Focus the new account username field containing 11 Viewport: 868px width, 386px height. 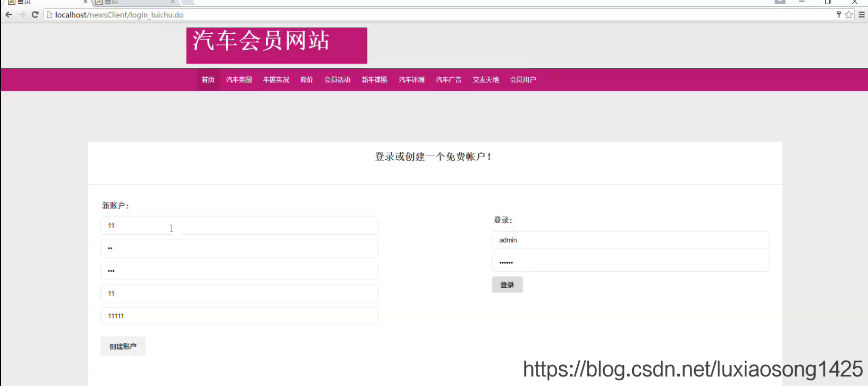point(239,226)
